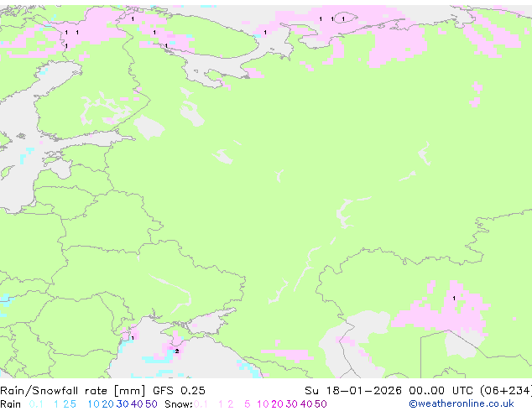This screenshot has width=532, height=411.
Task: Click the 'Su 18-01-2026 00..00 UTC' date label
Action: coord(389,391)
